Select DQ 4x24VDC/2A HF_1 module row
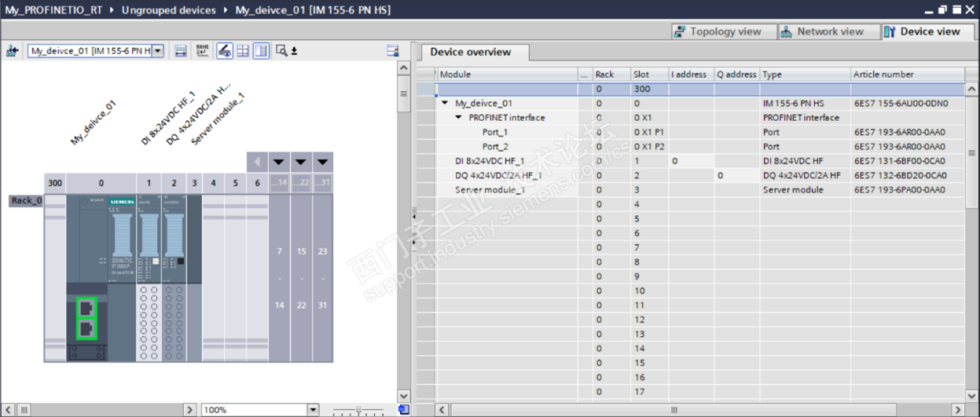The image size is (980, 417). coord(699,175)
